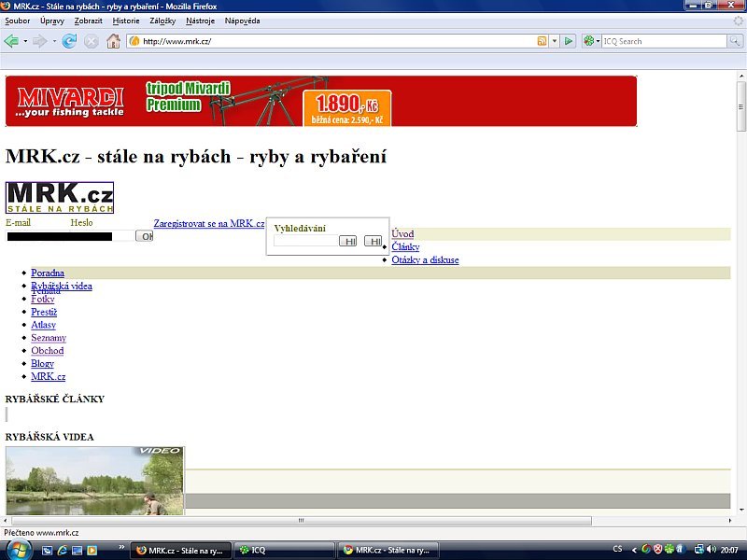Click the horizontal scrollbar thumb

click(301, 521)
